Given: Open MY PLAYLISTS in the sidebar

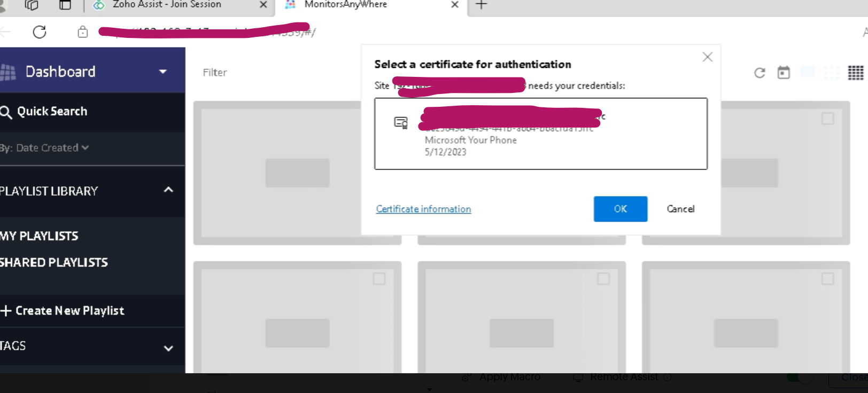Looking at the screenshot, I should click(x=40, y=236).
